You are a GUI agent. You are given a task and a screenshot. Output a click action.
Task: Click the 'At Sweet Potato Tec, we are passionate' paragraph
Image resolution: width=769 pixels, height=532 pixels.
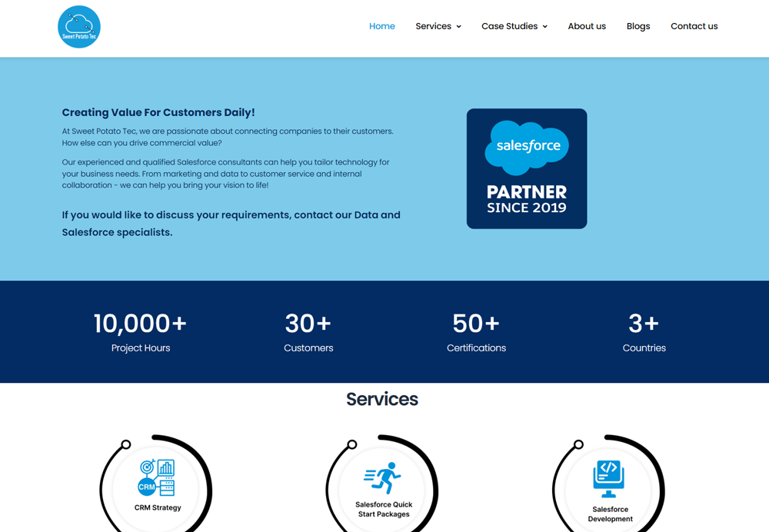[228, 137]
